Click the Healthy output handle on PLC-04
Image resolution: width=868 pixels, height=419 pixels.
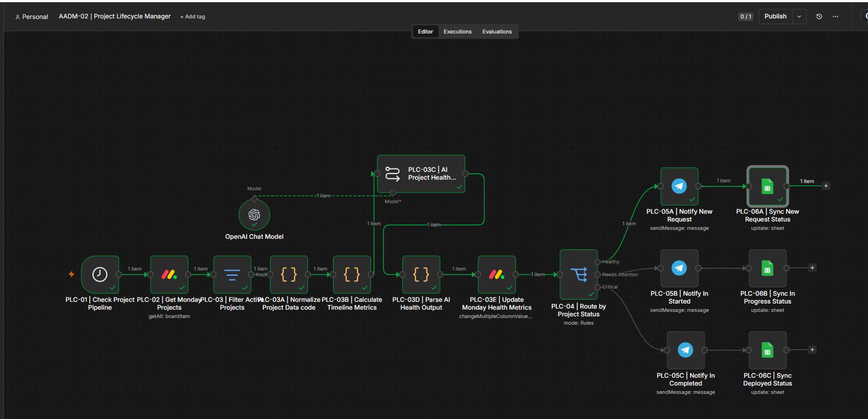pos(597,262)
